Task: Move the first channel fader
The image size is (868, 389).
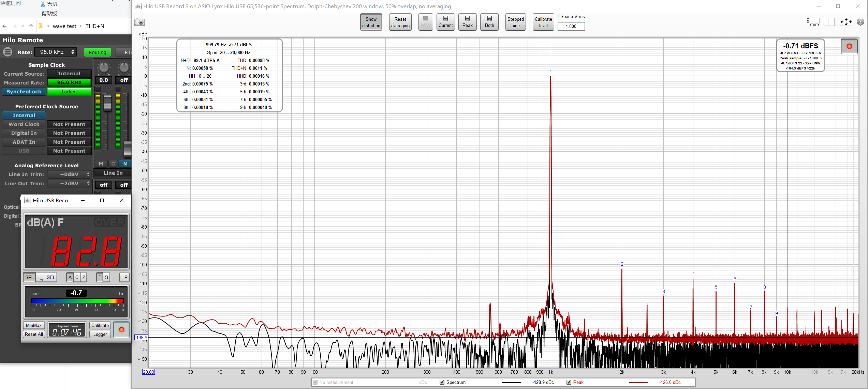Action: tap(107, 103)
